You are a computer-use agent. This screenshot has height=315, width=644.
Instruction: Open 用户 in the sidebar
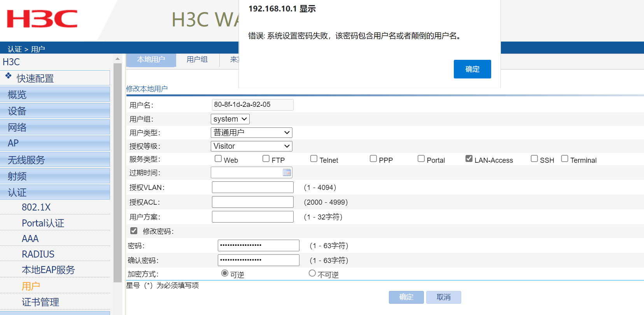point(31,286)
